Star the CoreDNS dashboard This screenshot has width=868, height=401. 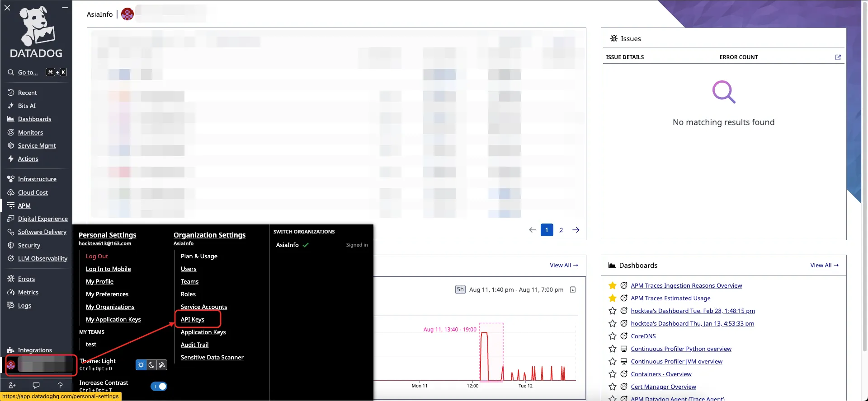point(613,336)
